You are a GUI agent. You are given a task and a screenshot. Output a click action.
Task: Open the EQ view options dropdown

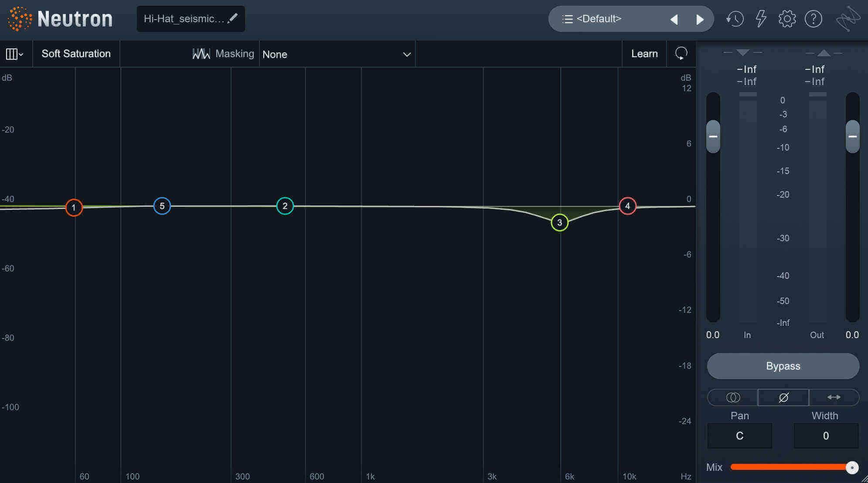coord(14,54)
